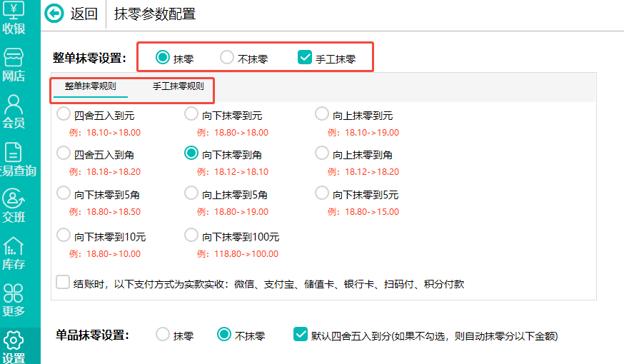The image size is (624, 364).
Task: Toggle the 默认四舍五入到分 checkbox
Action: coord(301,334)
